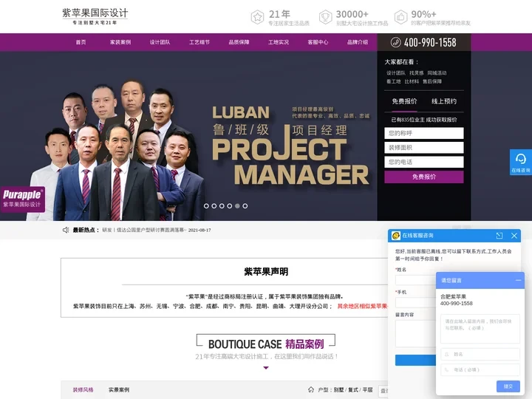Open the 品质保障 nav item

239,42
